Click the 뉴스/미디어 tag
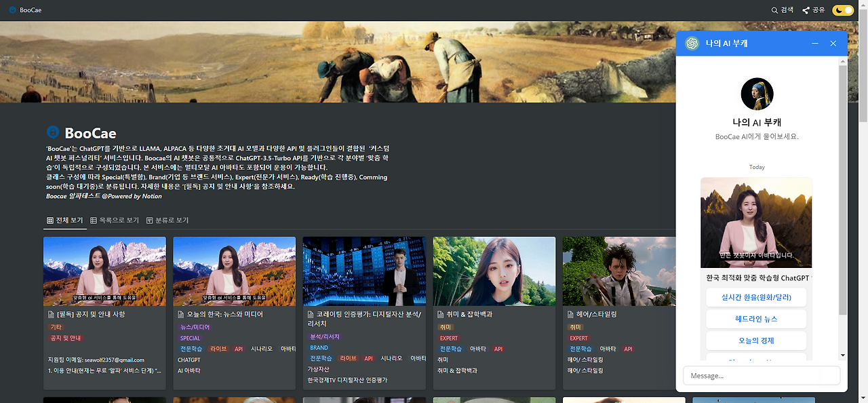Viewport: 868px width, 403px height. 195,327
